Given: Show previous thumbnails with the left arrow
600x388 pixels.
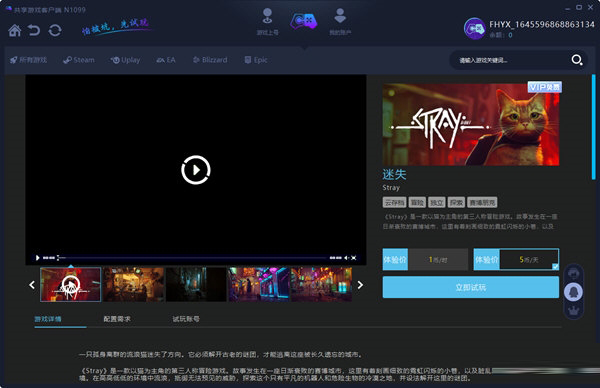Looking at the screenshot, I should [32, 285].
